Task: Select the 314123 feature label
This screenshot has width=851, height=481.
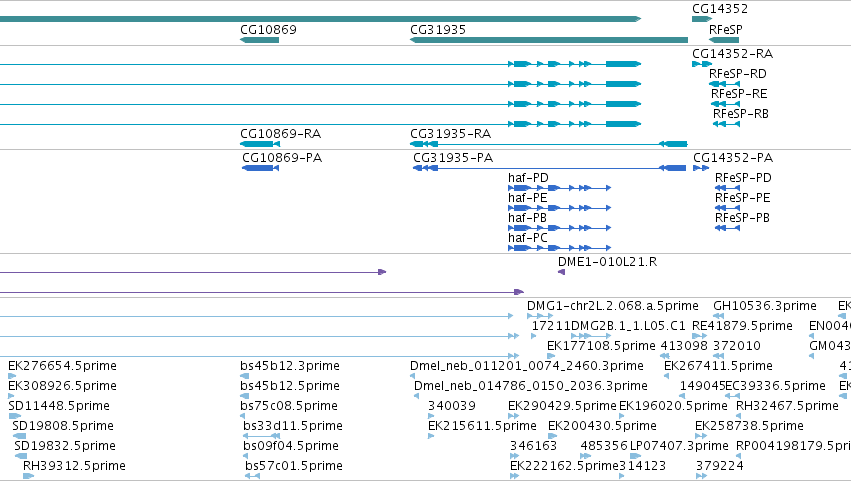Action: [643, 466]
